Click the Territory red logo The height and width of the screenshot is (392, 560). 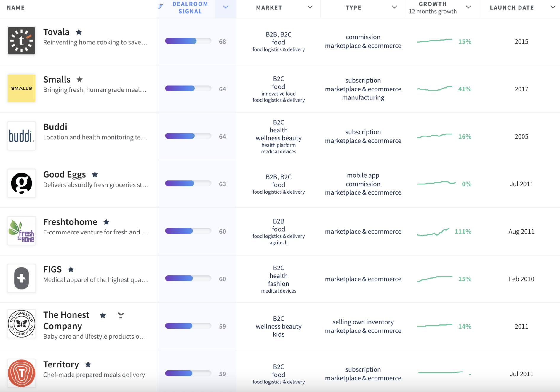point(21,373)
